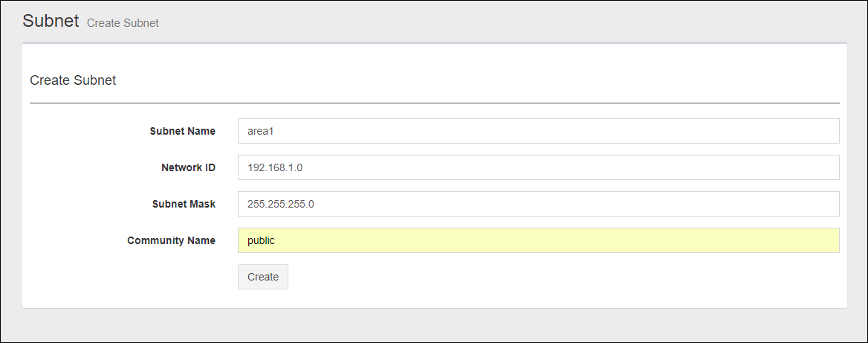Click the "Network ID" label
The width and height of the screenshot is (868, 343).
click(x=188, y=167)
